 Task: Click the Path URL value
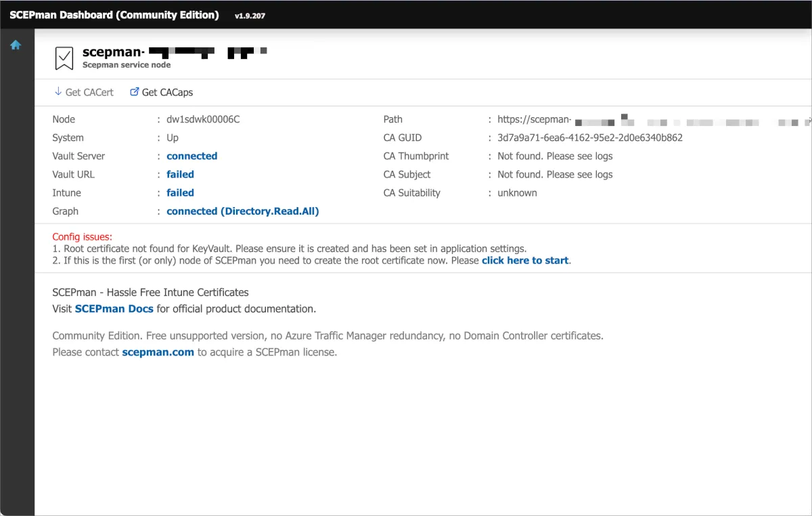(x=535, y=119)
